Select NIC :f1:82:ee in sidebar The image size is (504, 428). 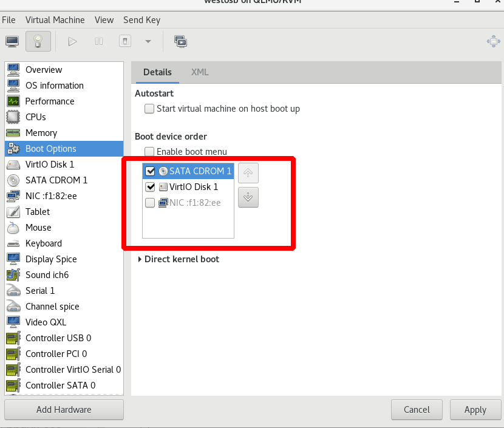point(64,196)
